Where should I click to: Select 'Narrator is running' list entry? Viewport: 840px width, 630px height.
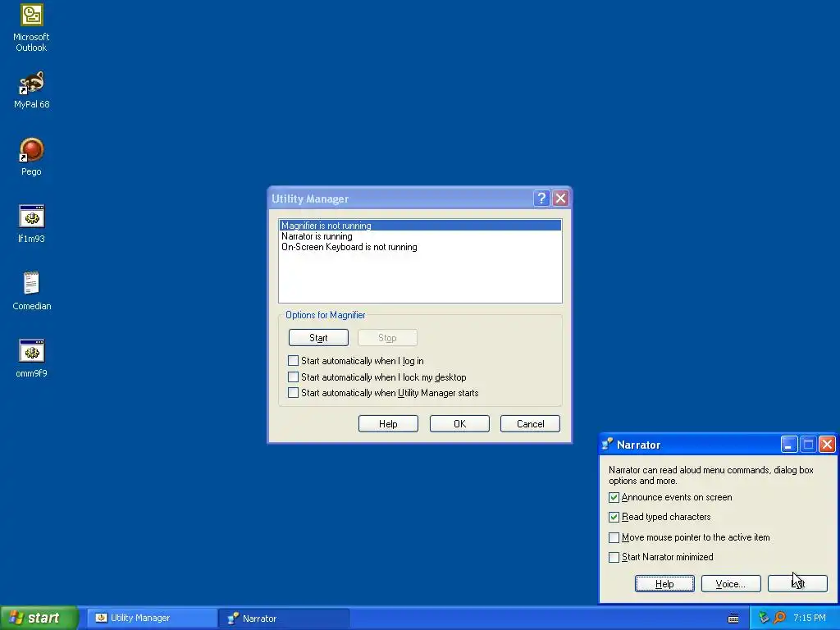click(x=420, y=236)
